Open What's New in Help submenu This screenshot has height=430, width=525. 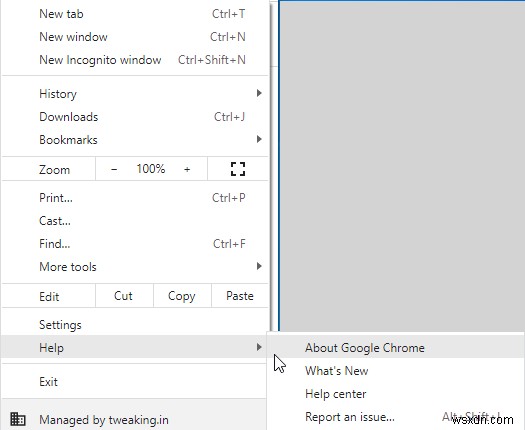point(395,371)
